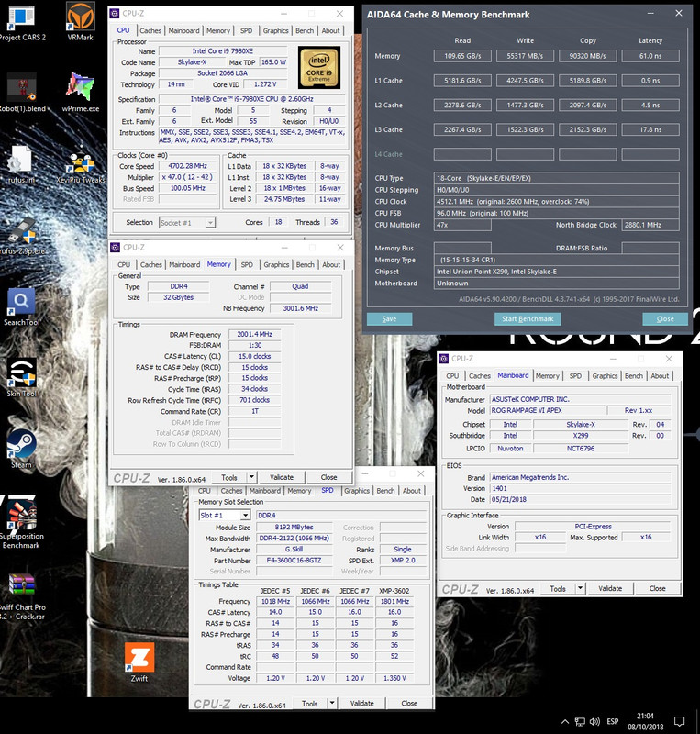Open the volume speaker tray icon
The width and height of the screenshot is (700, 734).
pos(594,721)
